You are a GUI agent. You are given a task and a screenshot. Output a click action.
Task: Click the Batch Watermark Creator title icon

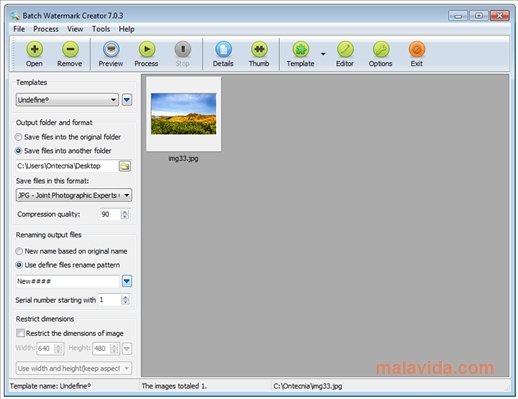click(x=15, y=16)
